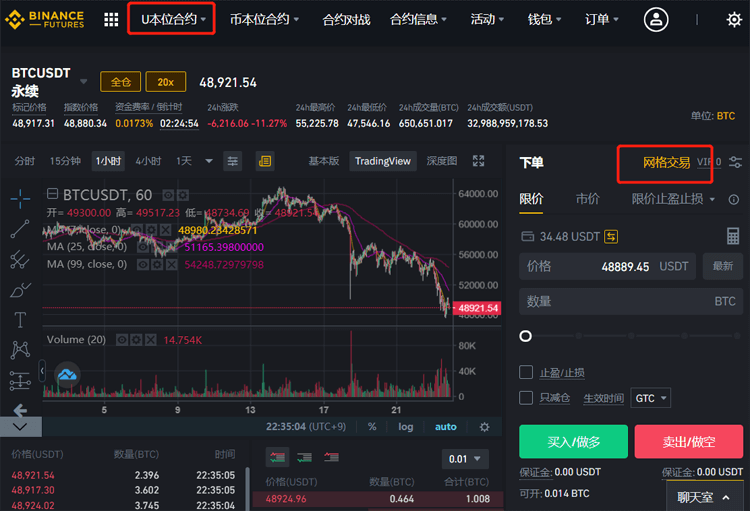Open chart settings gear near auto
750x511 pixels.
(x=485, y=427)
